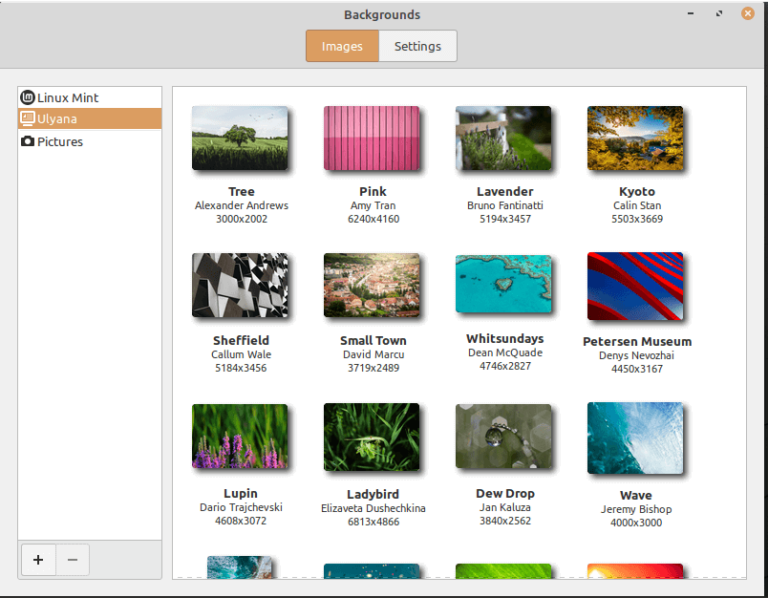Image resolution: width=768 pixels, height=598 pixels.
Task: Select Linux Mint in the sidebar
Action: click(90, 97)
